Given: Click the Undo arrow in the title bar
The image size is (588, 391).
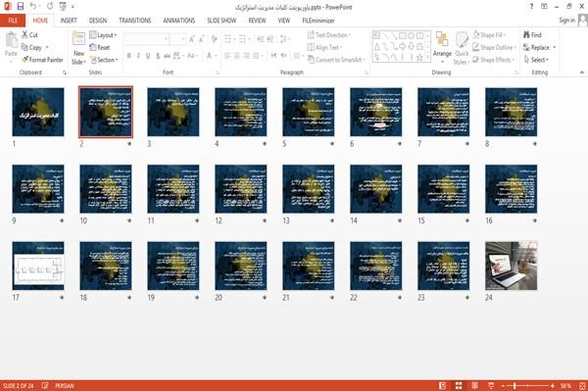Looking at the screenshot, I should (33, 6).
